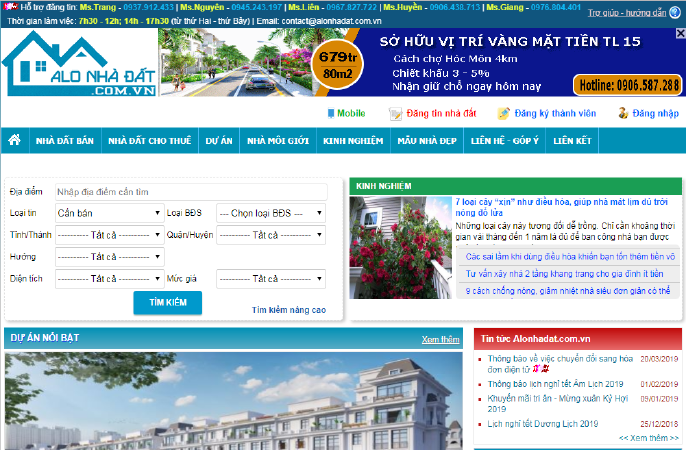This screenshot has height=450, width=686.
Task: Go to Dự án menu
Action: [219, 141]
